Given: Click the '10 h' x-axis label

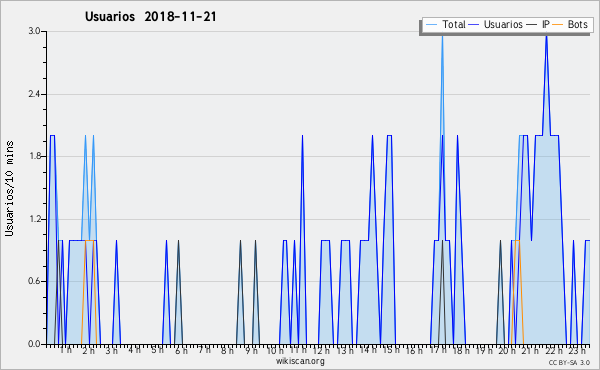Looking at the screenshot, I should coord(275,350).
